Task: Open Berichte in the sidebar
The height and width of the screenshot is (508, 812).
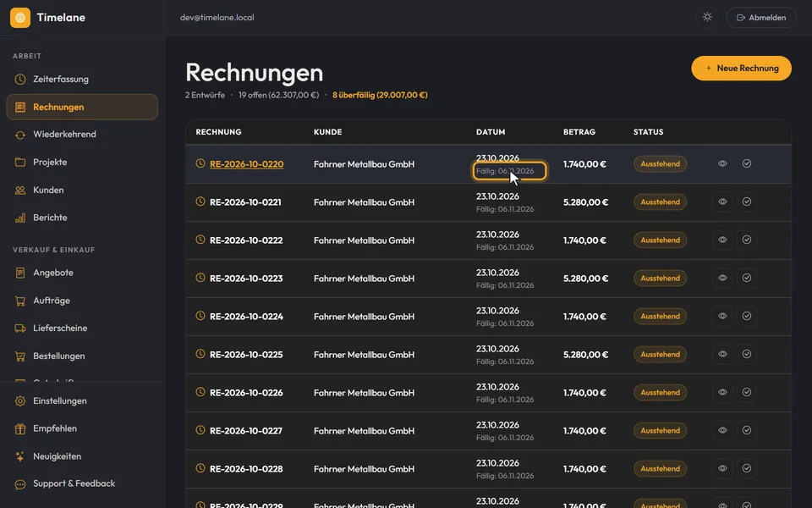Action: 82,218
